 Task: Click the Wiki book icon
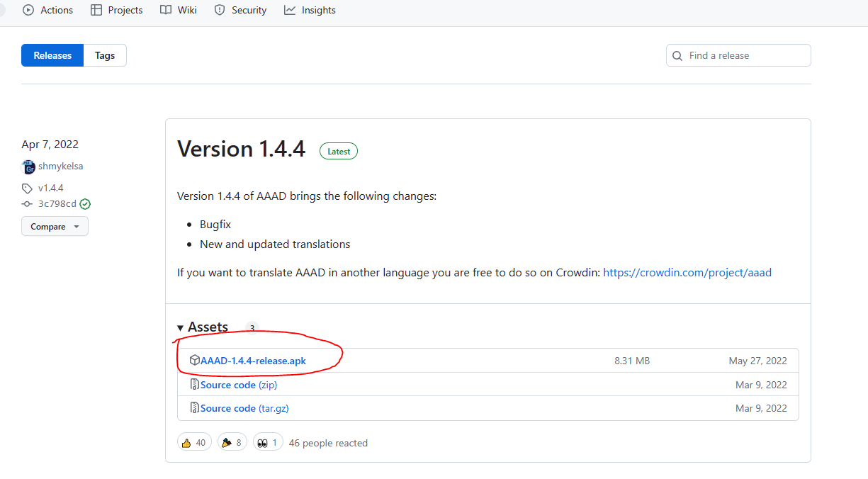(x=166, y=10)
